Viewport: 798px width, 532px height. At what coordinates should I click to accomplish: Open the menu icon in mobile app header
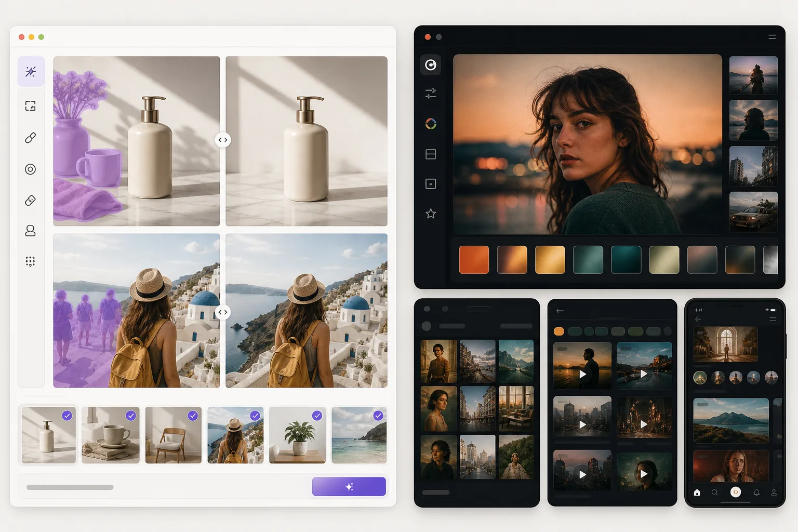click(x=773, y=319)
